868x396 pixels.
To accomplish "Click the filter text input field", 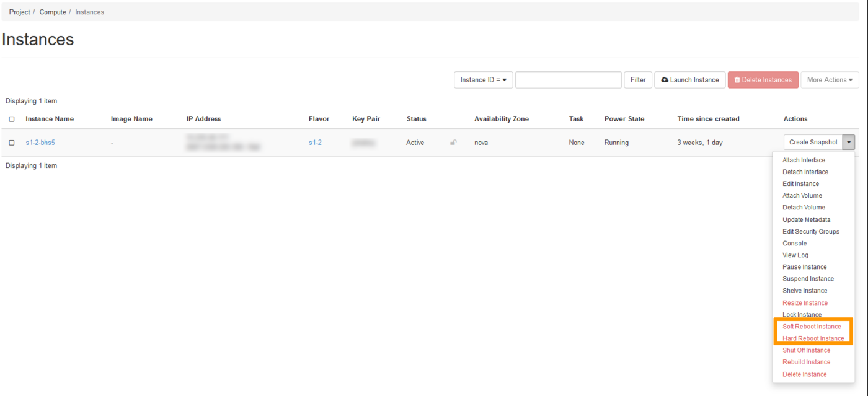I will coord(568,80).
